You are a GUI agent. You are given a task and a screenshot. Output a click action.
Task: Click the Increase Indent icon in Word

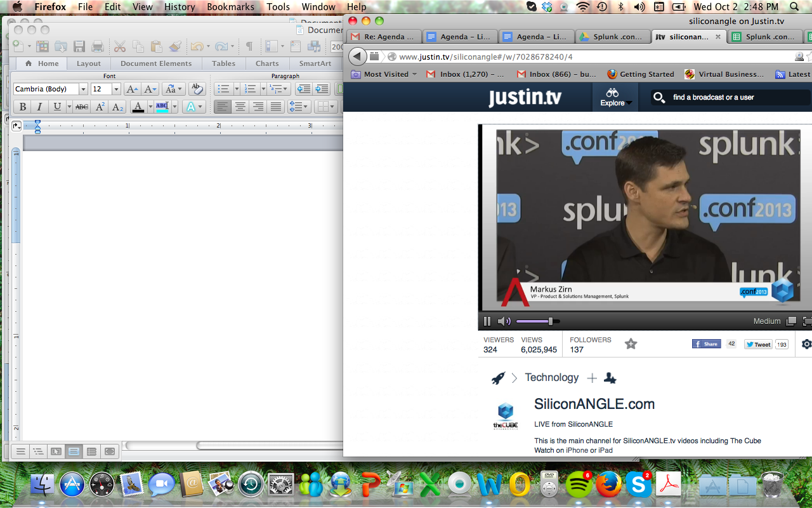[x=322, y=89]
